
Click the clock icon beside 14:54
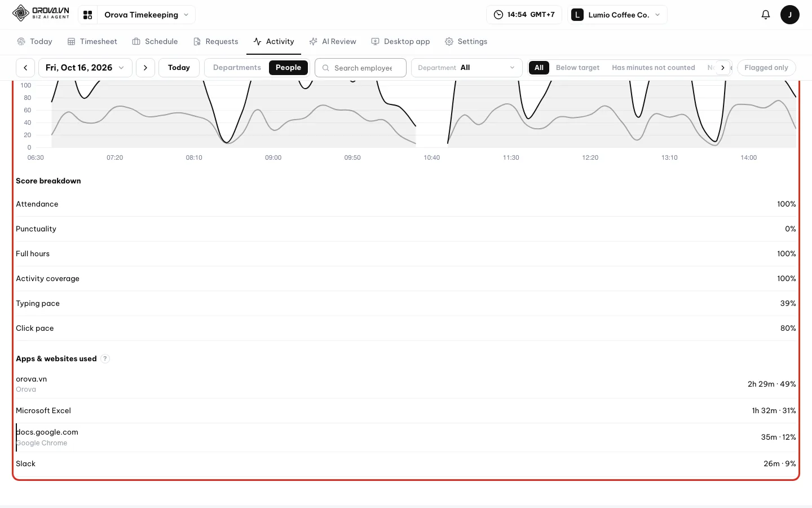point(498,15)
